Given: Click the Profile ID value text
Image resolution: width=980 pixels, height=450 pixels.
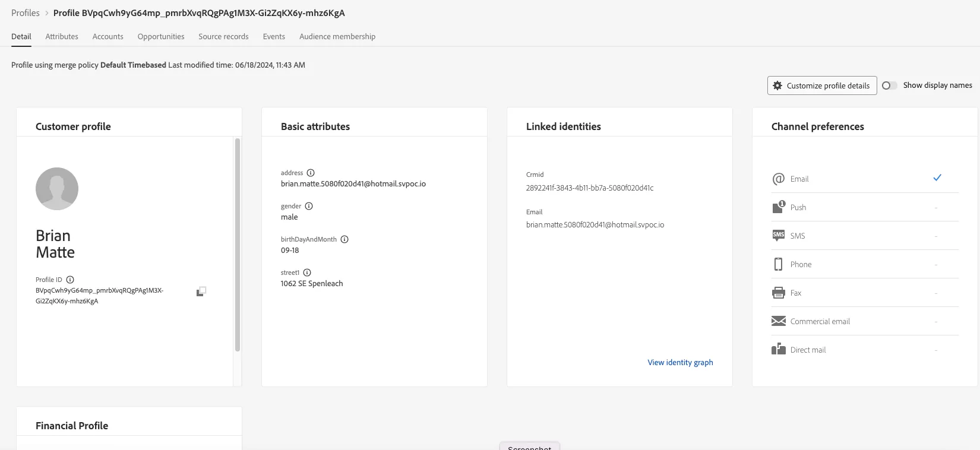Looking at the screenshot, I should coord(99,296).
